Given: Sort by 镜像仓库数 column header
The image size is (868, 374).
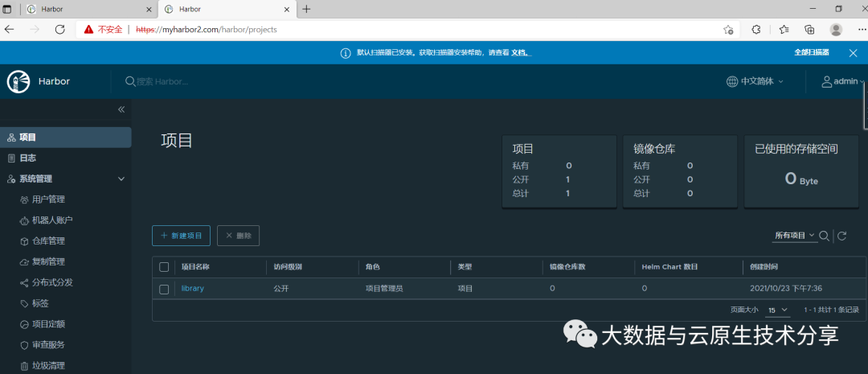Looking at the screenshot, I should coord(567,267).
